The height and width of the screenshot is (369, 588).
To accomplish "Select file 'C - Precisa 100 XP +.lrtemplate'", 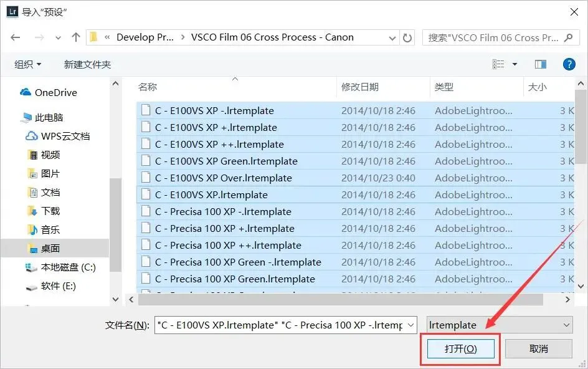I will (356, 228).
